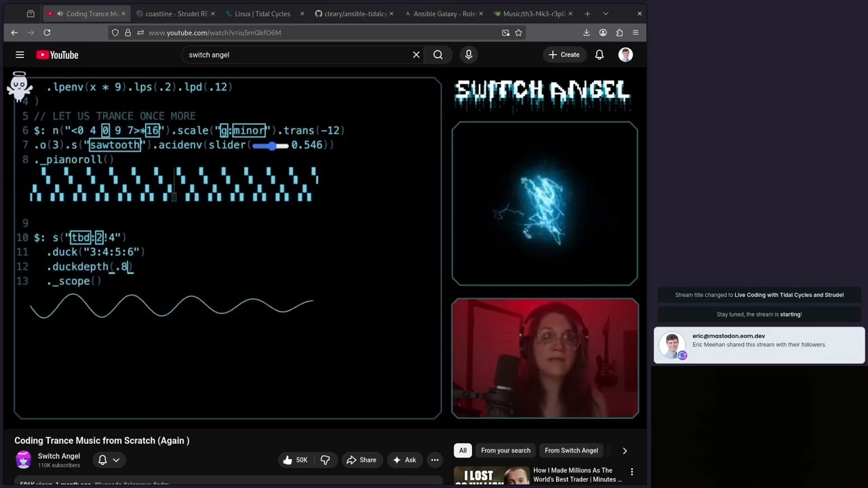
Task: Click the video player webcam area
Action: click(x=545, y=359)
